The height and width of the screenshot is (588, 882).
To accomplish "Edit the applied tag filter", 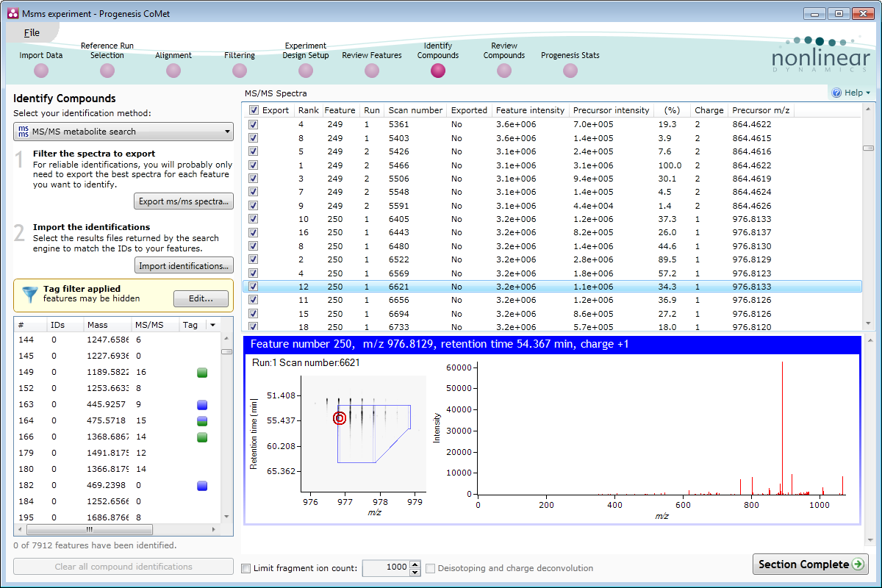I will pyautogui.click(x=201, y=298).
